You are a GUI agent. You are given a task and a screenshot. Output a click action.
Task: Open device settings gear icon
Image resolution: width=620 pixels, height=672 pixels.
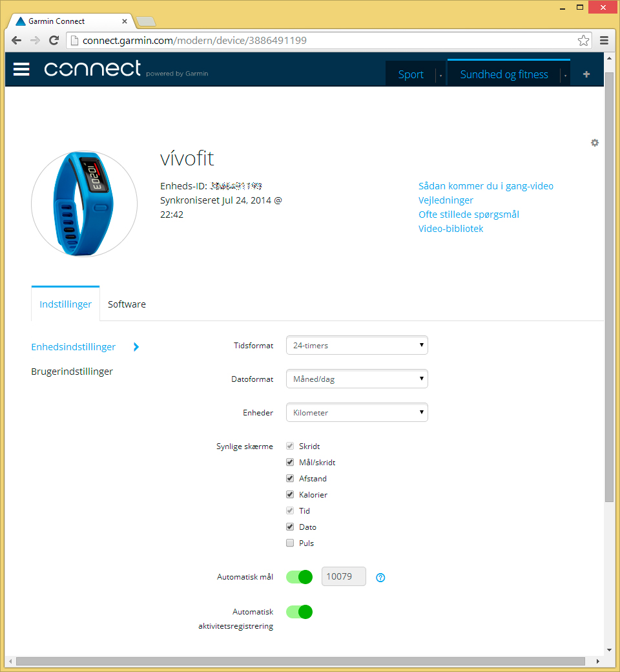tap(595, 143)
